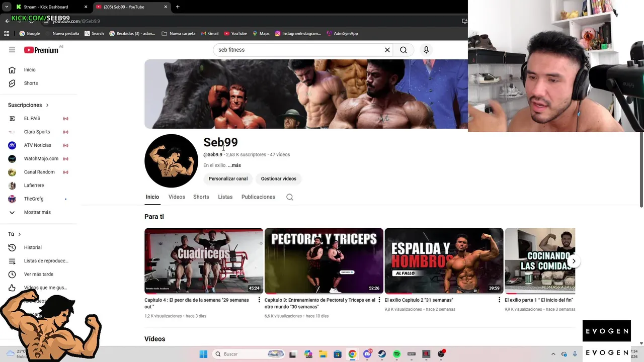Show hidden system tray icons
Screen dimensions: 644x362
pos(553,354)
